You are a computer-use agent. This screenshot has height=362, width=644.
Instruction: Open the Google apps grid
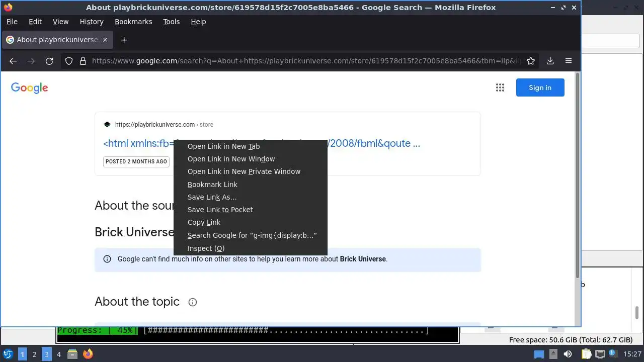click(500, 87)
